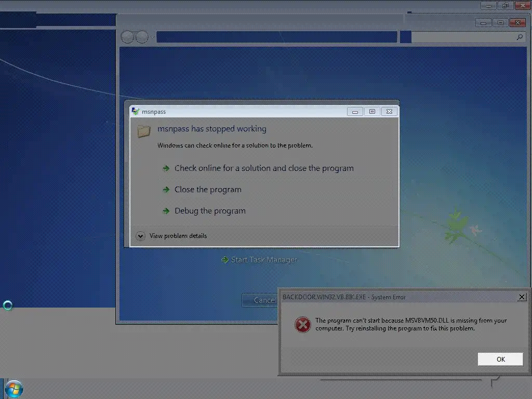Close the outermost window at top right
The width and height of the screenshot is (532, 399).
pos(523,5)
